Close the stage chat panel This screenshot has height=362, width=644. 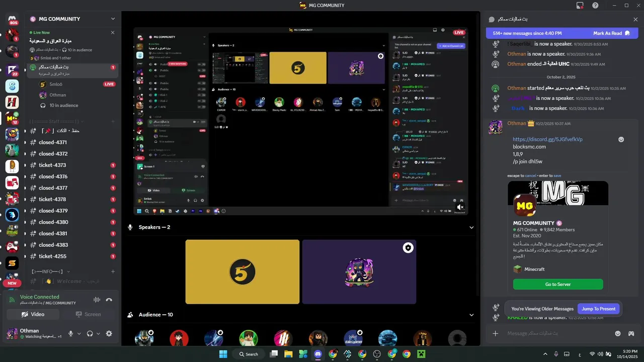(x=635, y=19)
